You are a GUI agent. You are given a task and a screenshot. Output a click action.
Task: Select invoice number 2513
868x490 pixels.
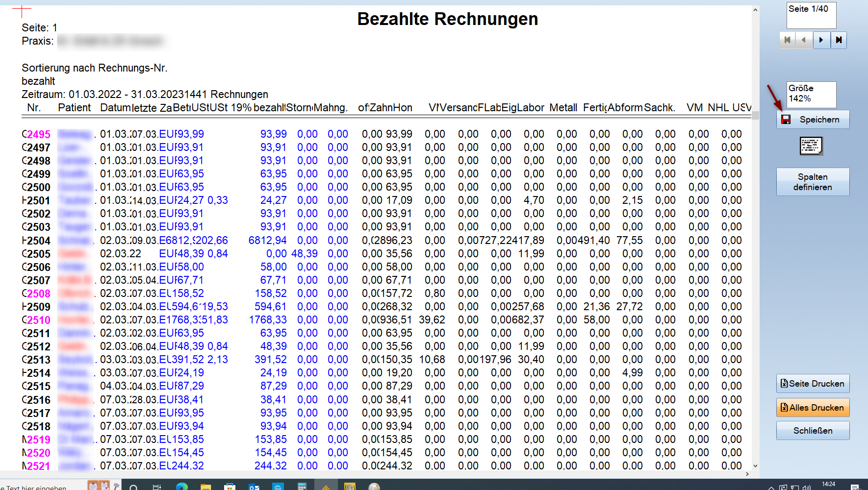[x=38, y=360]
